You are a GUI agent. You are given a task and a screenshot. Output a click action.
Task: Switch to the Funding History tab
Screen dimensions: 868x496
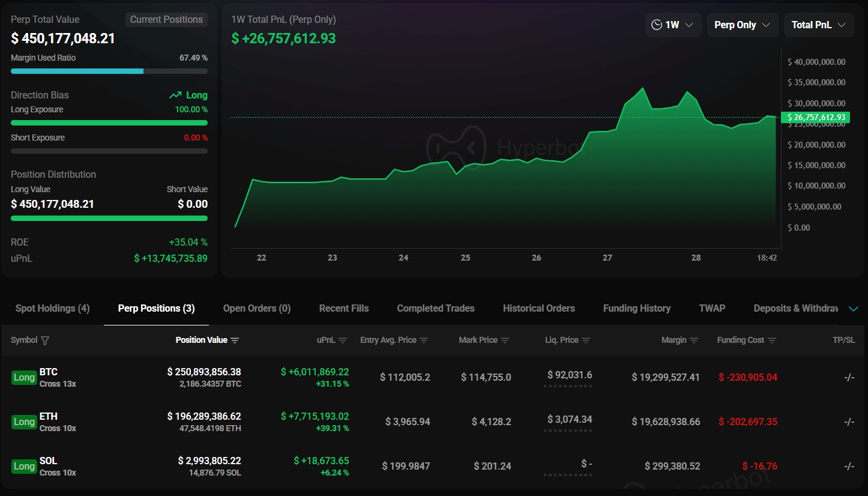636,308
